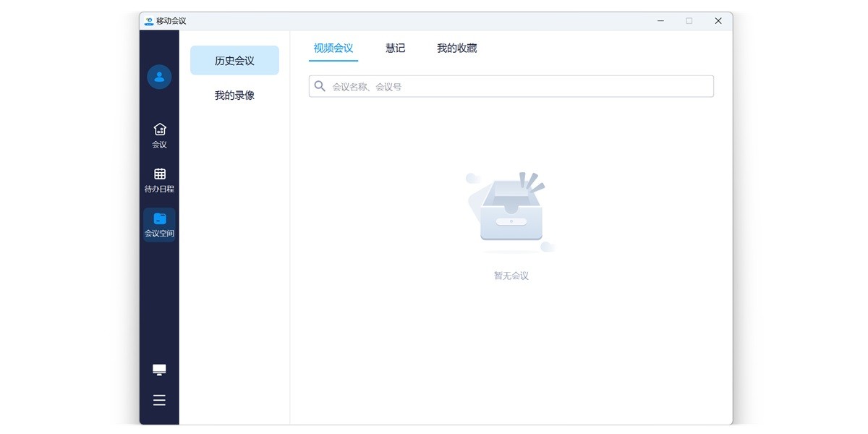Click the user profile avatar
The width and height of the screenshot is (868, 434).
(159, 77)
